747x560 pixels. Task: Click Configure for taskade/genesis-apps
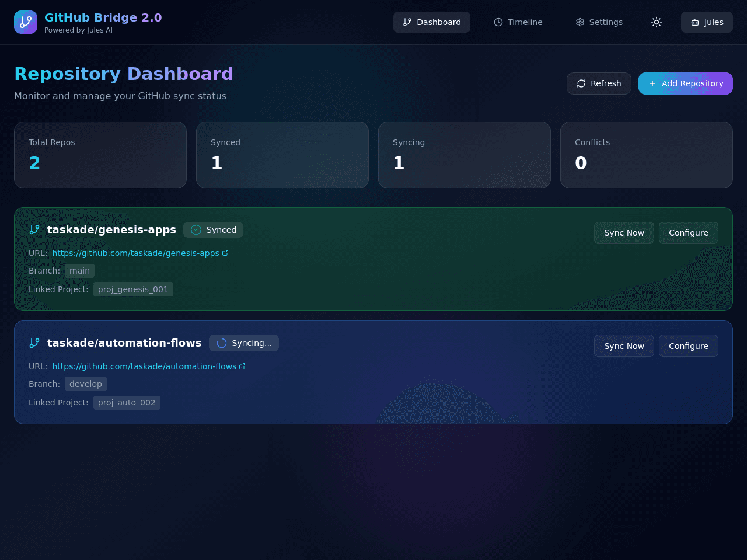(x=689, y=233)
